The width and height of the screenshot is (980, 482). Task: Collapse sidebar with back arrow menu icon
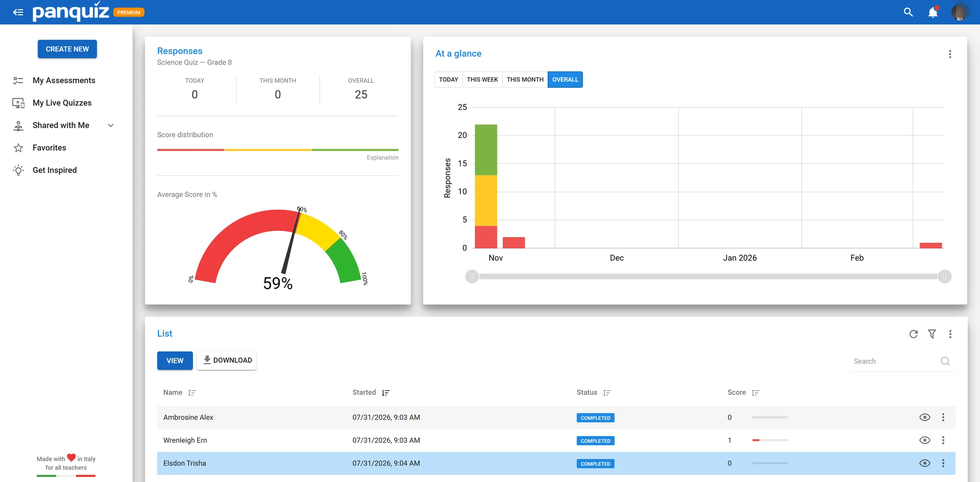[x=18, y=12]
